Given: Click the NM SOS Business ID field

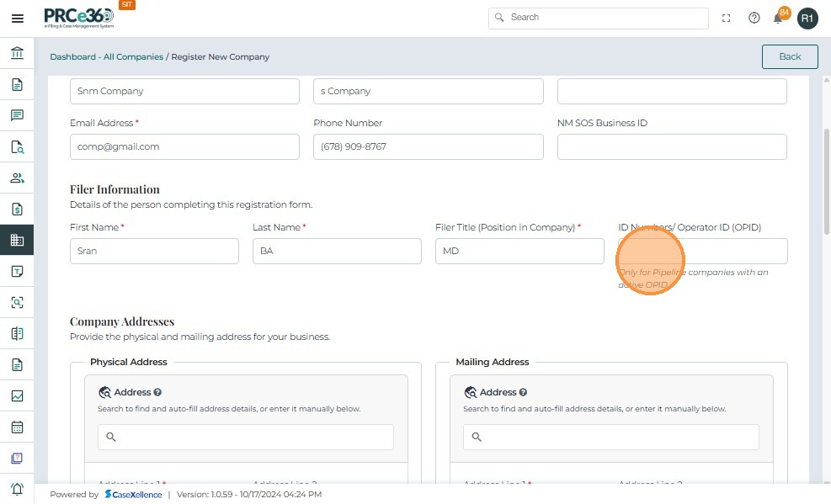Looking at the screenshot, I should click(672, 146).
